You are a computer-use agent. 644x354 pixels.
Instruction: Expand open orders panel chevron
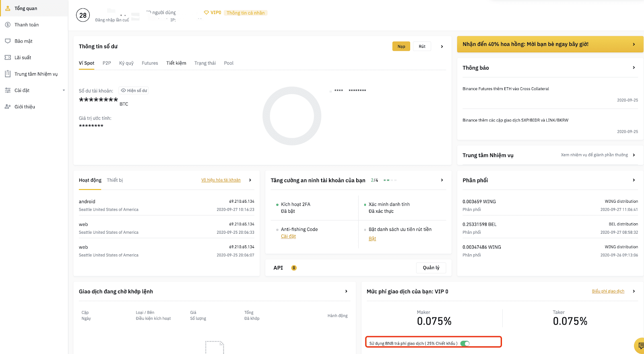[346, 291]
